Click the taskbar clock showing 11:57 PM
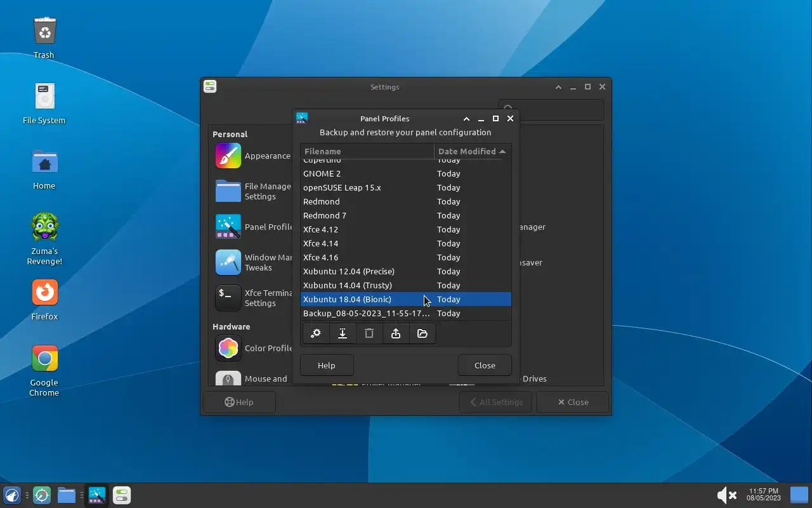This screenshot has height=508, width=812. tap(763, 495)
